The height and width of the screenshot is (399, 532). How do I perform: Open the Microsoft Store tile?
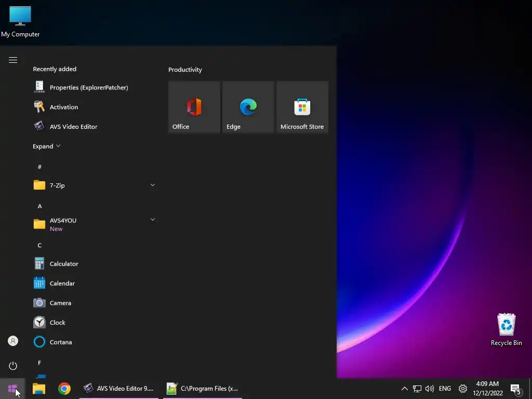click(x=302, y=107)
